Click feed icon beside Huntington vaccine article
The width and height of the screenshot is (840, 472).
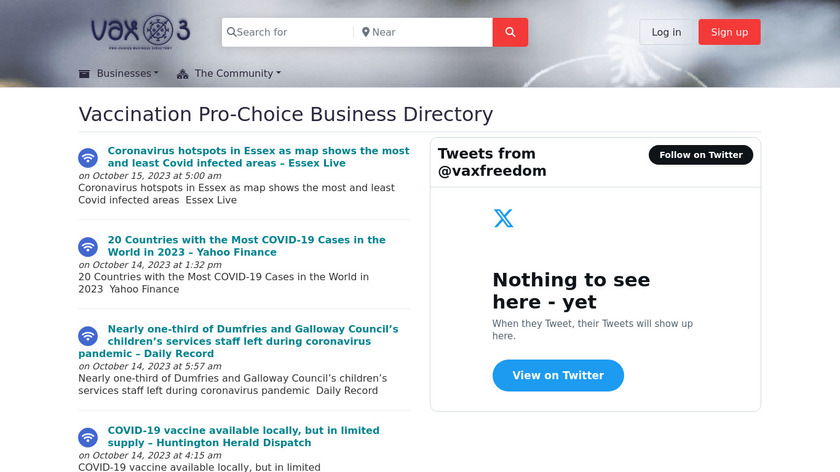pyautogui.click(x=88, y=436)
